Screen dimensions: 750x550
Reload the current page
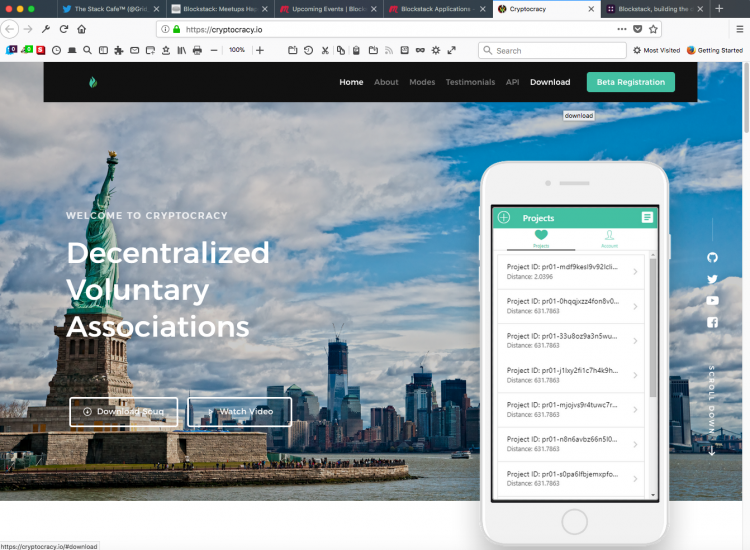(x=64, y=30)
